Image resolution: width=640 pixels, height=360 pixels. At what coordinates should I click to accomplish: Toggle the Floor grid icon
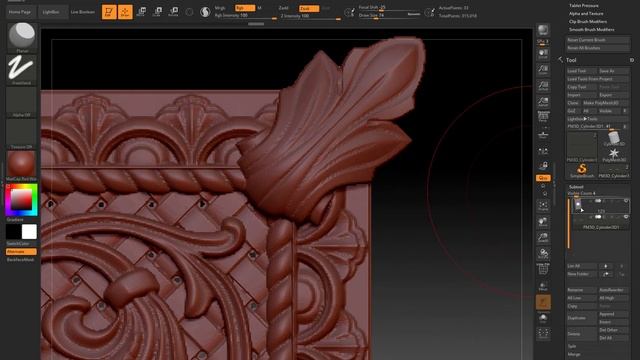(543, 135)
